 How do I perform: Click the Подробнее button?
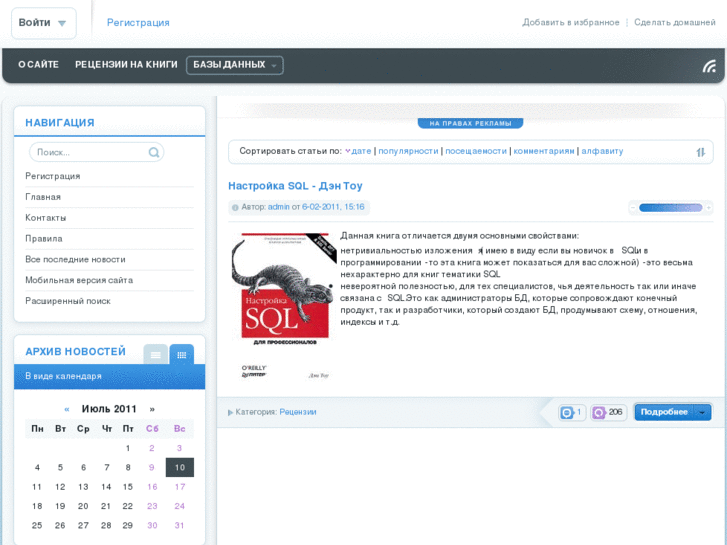pyautogui.click(x=664, y=412)
